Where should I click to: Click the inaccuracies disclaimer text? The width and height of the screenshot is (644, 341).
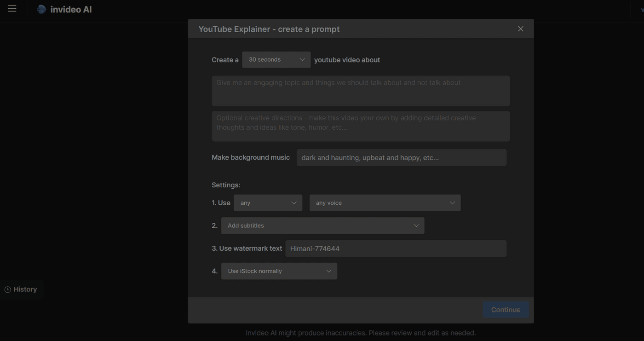(x=361, y=332)
